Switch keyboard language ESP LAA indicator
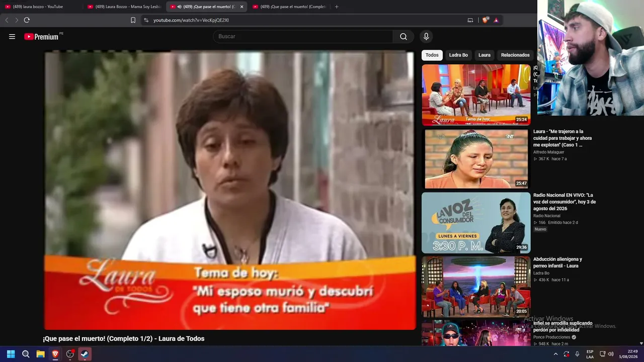The width and height of the screenshot is (644, 362). click(x=590, y=354)
